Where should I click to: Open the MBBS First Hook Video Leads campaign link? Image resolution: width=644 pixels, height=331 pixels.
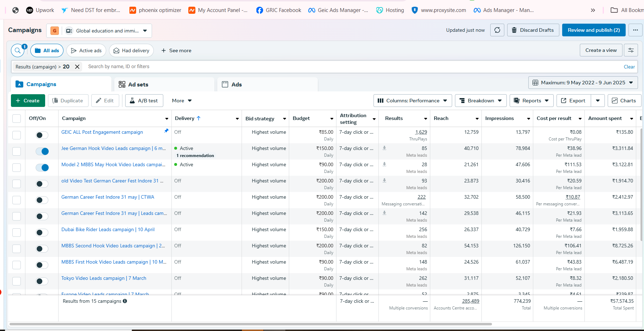114,262
